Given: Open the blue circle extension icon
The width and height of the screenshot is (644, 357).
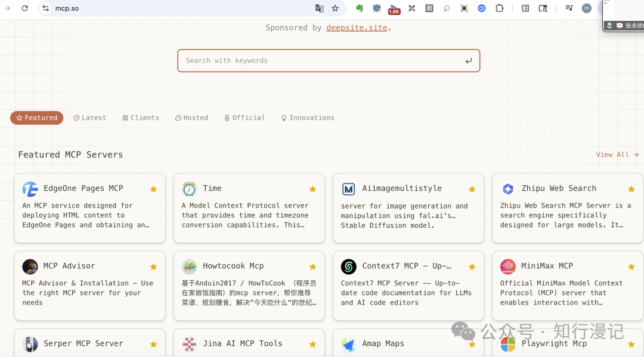Looking at the screenshot, I should pyautogui.click(x=482, y=8).
